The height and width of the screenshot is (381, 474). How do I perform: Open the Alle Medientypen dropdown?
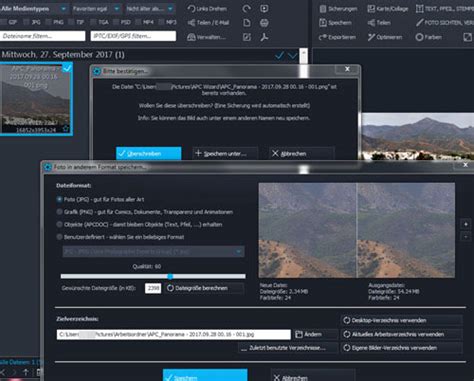tap(34, 9)
